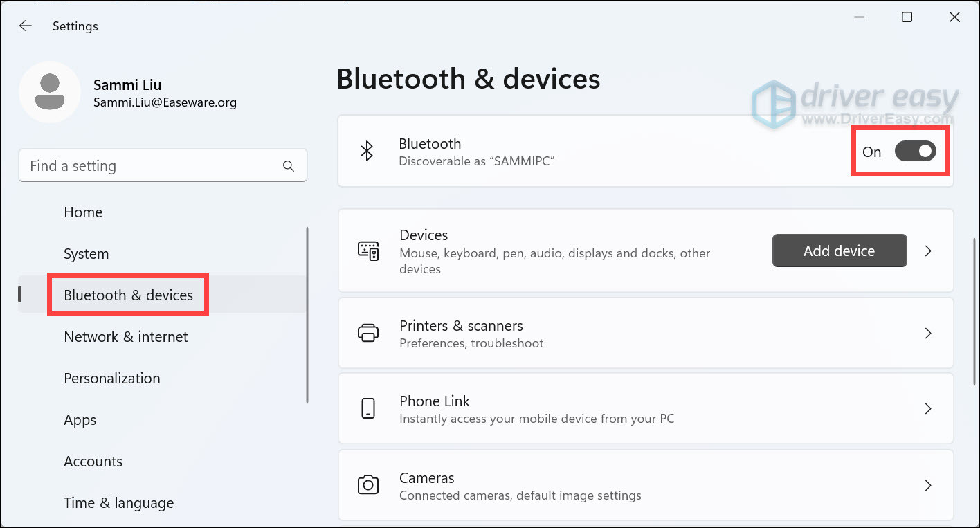Open Cameras using the right chevron
This screenshot has width=980, height=528.
tap(928, 485)
